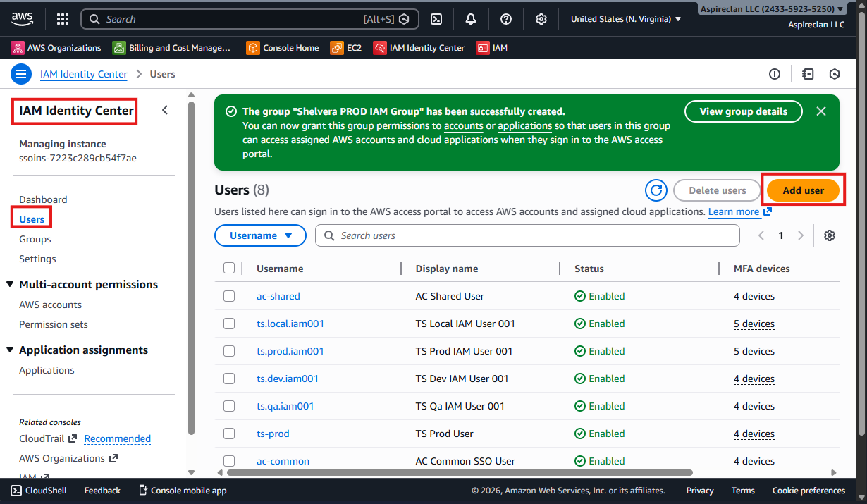Open CloudShell in the footer
This screenshot has height=504, width=867.
[x=39, y=491]
